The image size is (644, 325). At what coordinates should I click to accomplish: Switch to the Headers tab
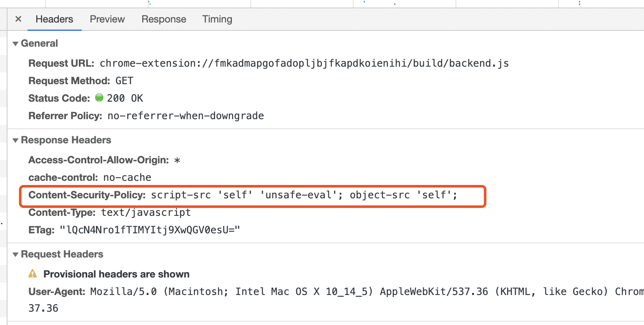pos(54,19)
